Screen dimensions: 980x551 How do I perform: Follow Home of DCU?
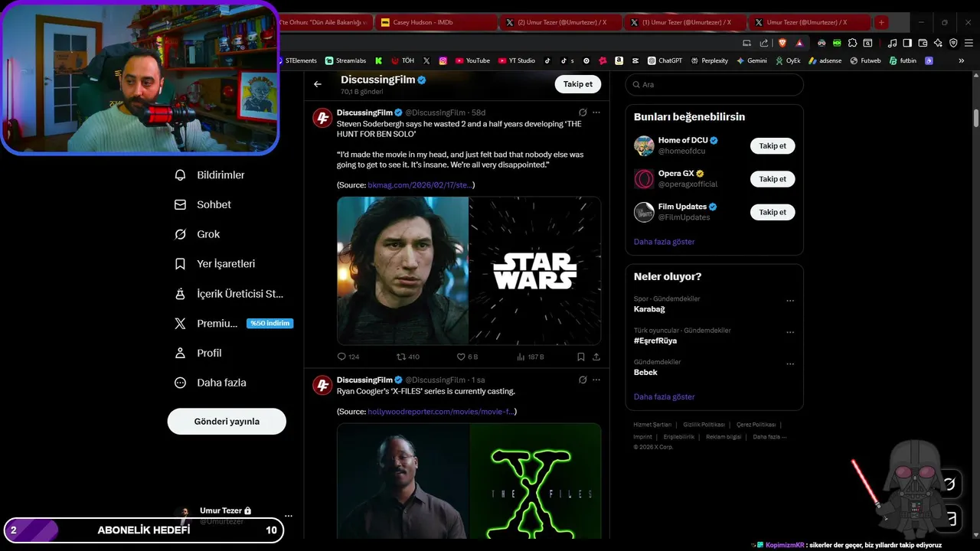point(773,145)
